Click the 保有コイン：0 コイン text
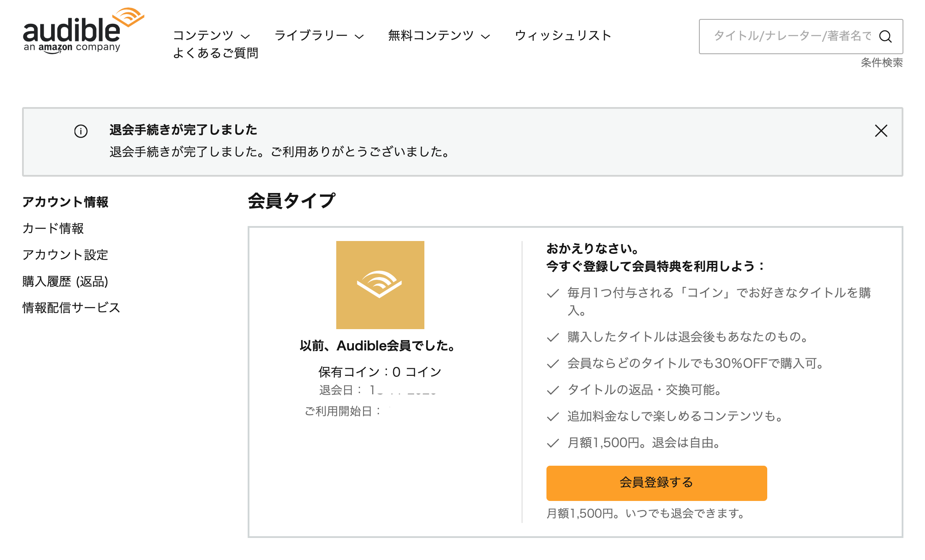Image resolution: width=925 pixels, height=560 pixels. point(380,372)
